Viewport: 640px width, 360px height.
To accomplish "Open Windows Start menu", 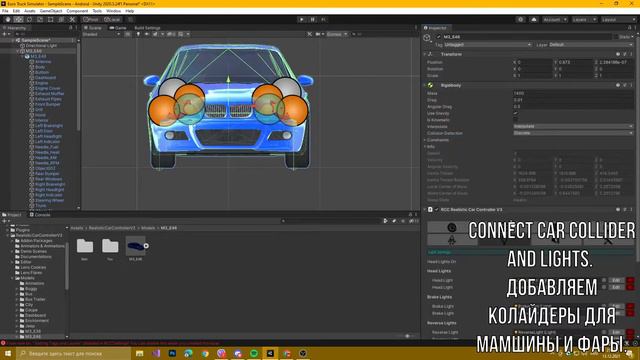I will tap(8, 353).
